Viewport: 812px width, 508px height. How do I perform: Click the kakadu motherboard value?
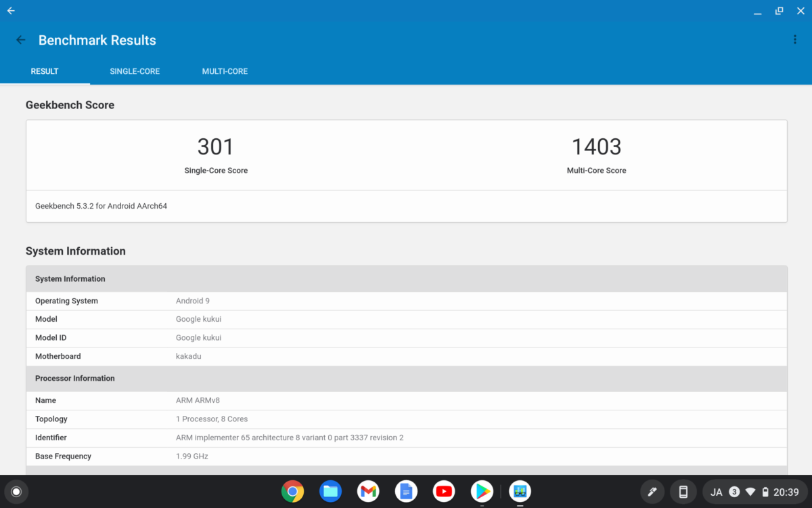tap(189, 356)
